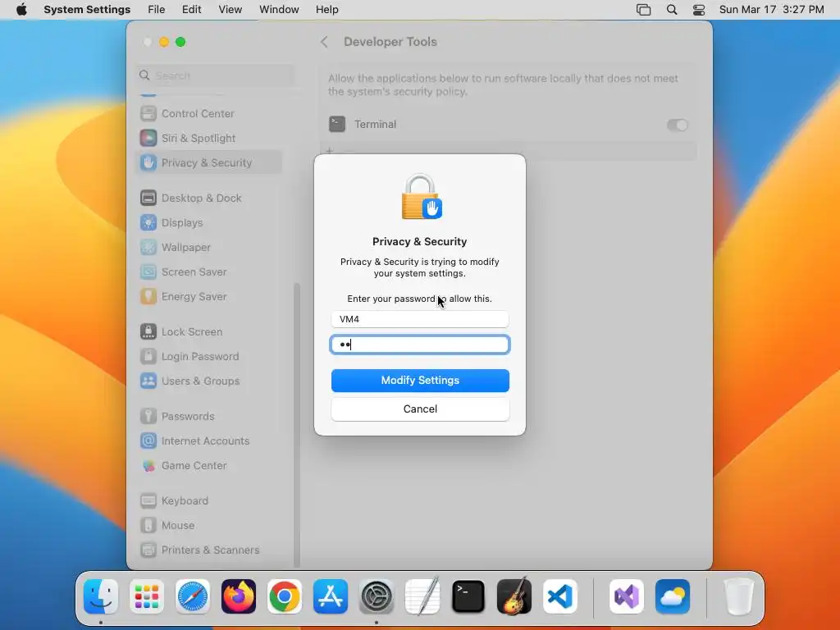Launch Terminal from the Dock
This screenshot has height=630, width=840.
(x=468, y=596)
